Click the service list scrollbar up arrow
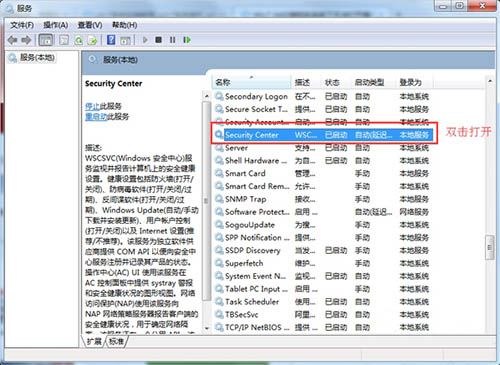The width and height of the screenshot is (500, 365). click(x=490, y=81)
